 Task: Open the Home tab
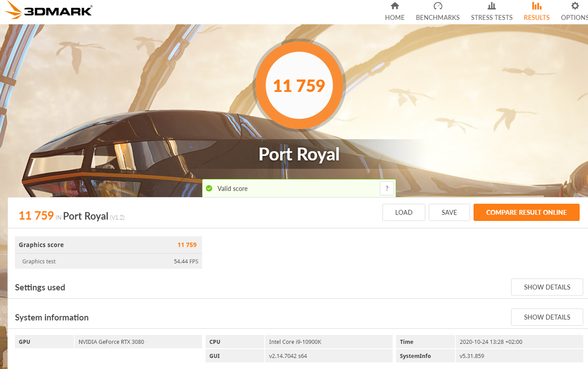(x=395, y=12)
